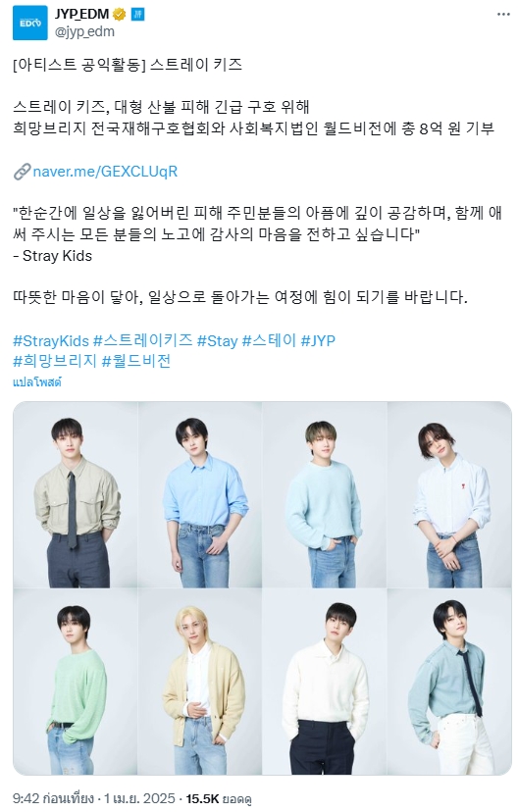Image resolution: width=518 pixels, height=812 pixels.
Task: Click the แปลโพสต์ translate post button
Action: [x=36, y=382]
